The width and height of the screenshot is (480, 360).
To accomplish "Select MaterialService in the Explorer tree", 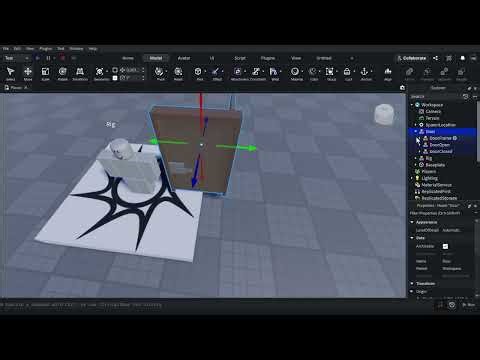I will (x=437, y=185).
